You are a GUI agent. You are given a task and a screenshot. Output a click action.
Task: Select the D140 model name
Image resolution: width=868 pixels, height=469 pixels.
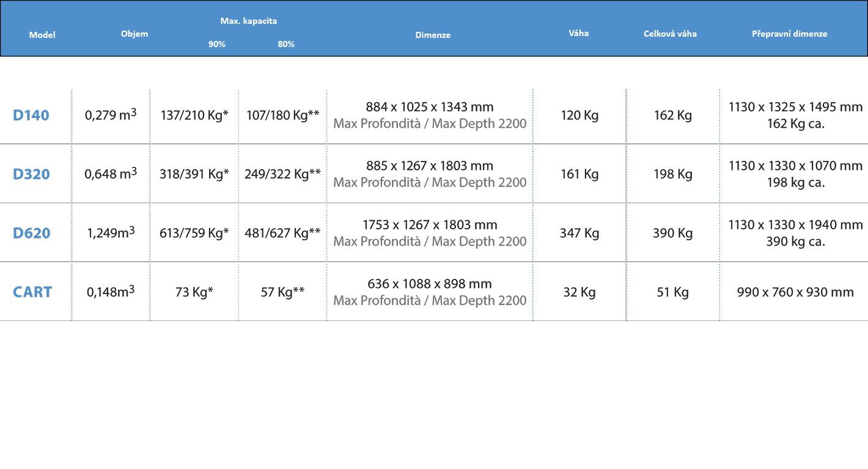31,115
